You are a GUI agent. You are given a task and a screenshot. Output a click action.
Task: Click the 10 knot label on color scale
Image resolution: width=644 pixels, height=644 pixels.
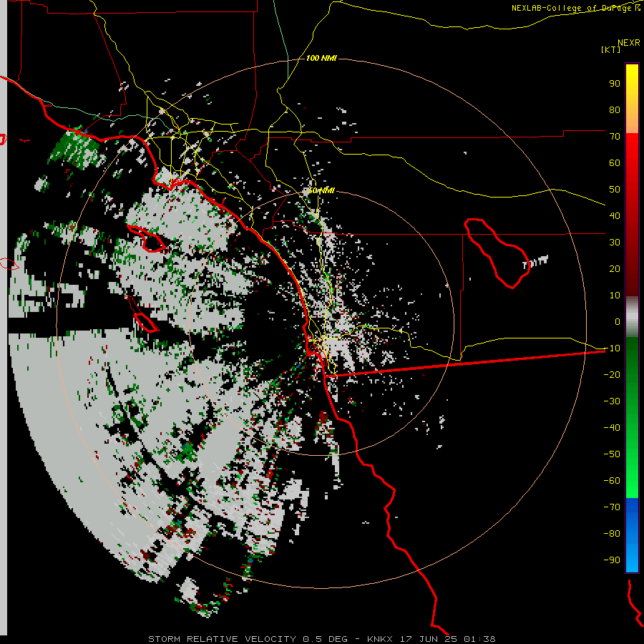tap(615, 296)
